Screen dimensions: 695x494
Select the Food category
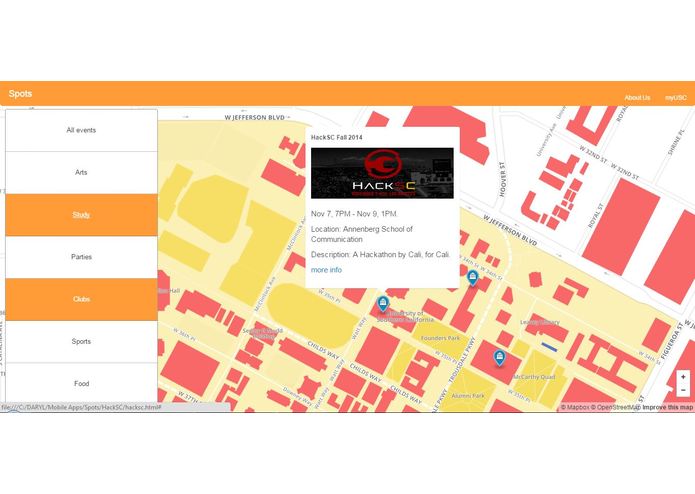click(81, 383)
